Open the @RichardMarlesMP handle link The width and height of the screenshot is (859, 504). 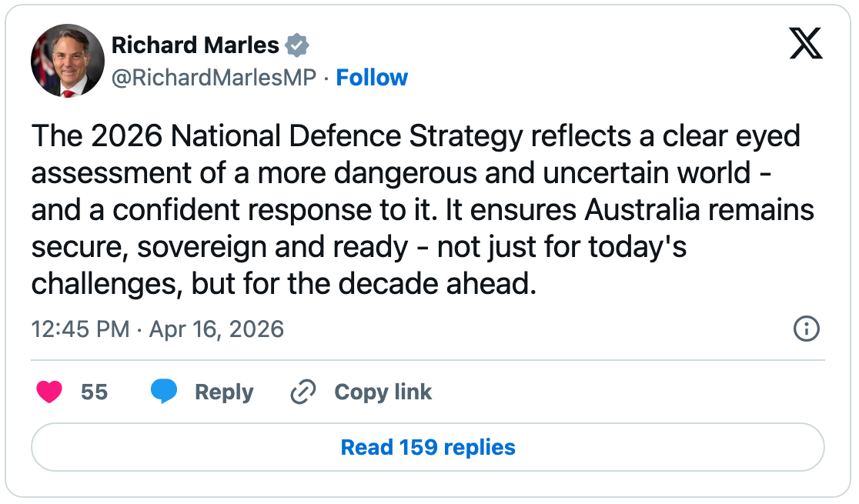click(214, 78)
